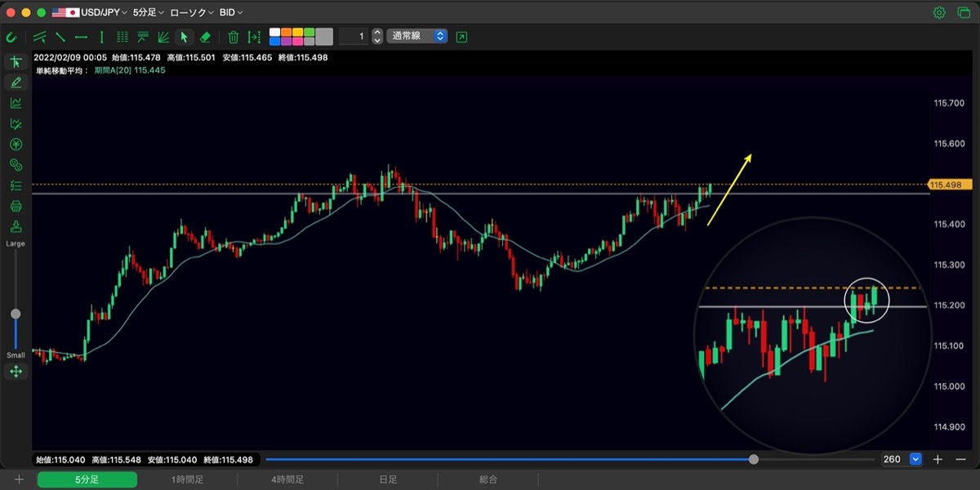
Task: Pick the orange color swatch
Action: point(287,32)
